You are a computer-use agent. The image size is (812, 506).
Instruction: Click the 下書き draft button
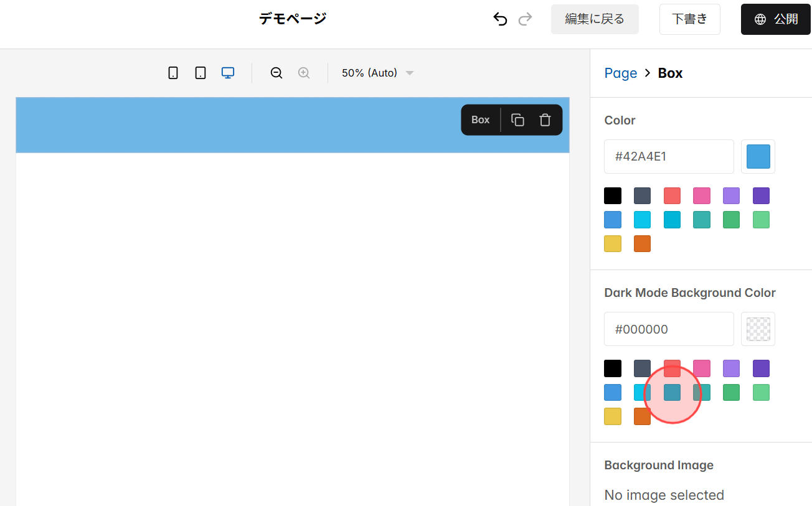[689, 19]
